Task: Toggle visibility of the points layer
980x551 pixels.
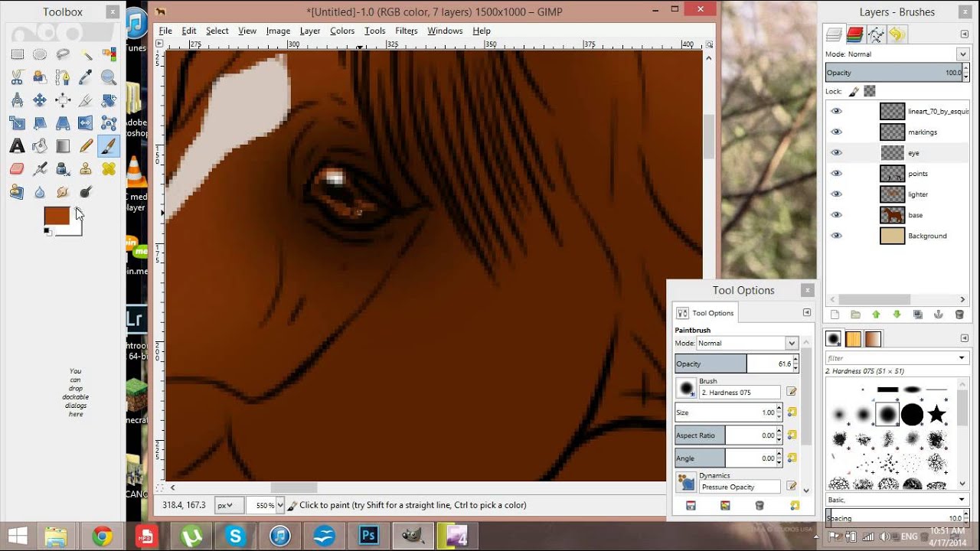Action: [836, 173]
